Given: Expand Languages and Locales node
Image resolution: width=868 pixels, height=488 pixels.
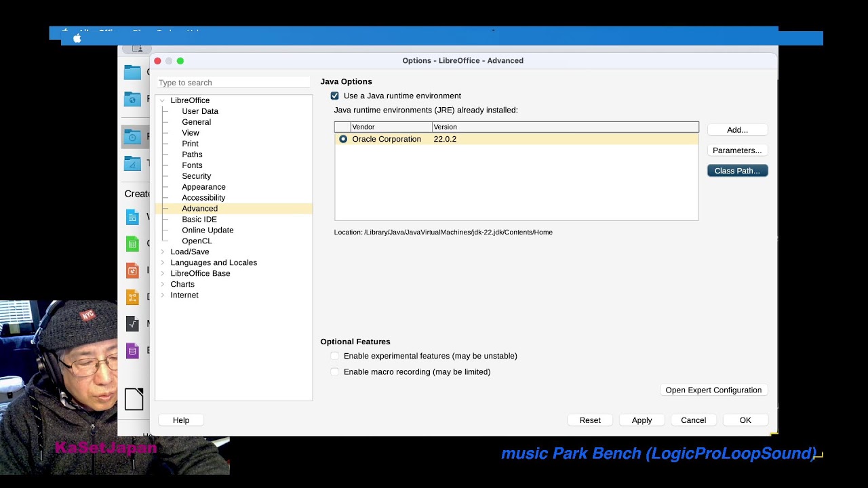Looking at the screenshot, I should pos(162,262).
